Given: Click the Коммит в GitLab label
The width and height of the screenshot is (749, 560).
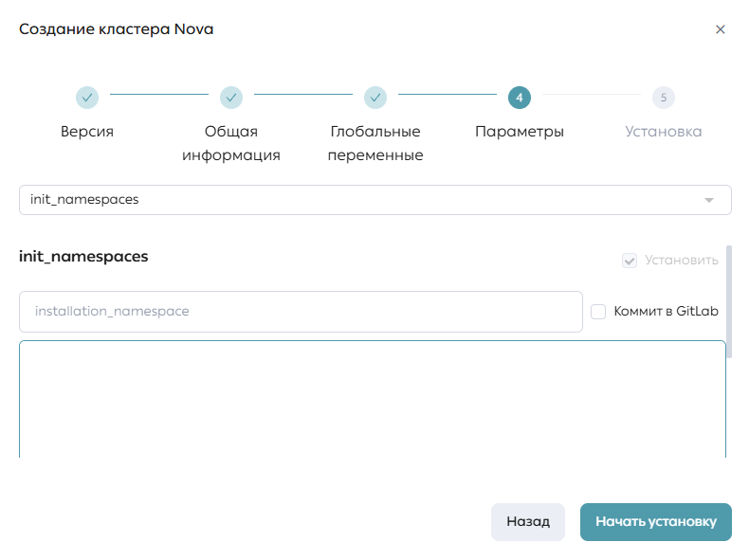Looking at the screenshot, I should pyautogui.click(x=666, y=312).
